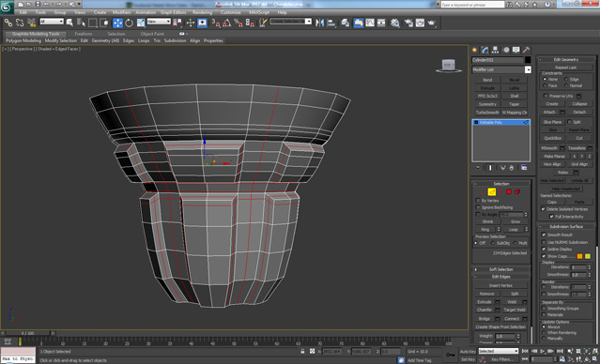Click the Go to Start playback button
The image size is (600, 364).
tap(525, 351)
